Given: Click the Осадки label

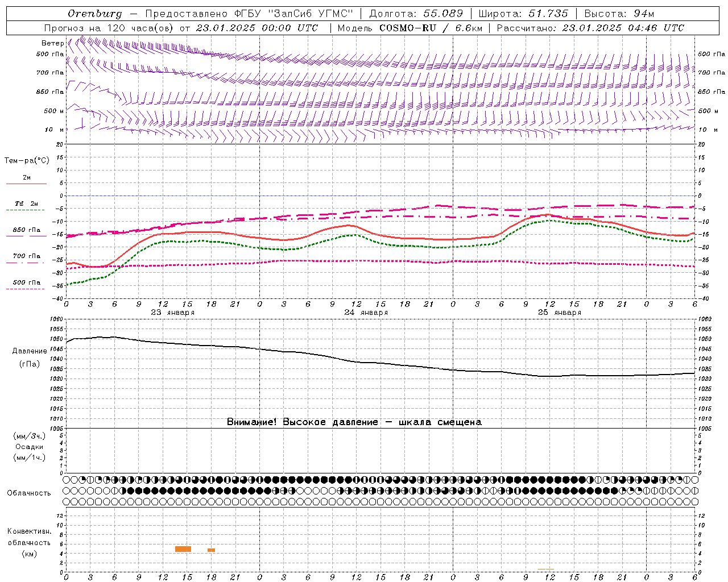Looking at the screenshot, I should (30, 447).
